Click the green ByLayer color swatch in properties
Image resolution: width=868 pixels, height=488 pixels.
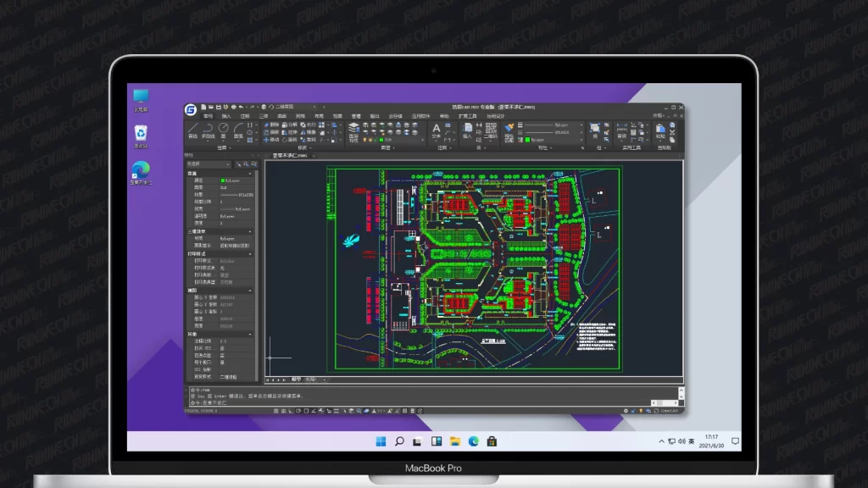223,180
